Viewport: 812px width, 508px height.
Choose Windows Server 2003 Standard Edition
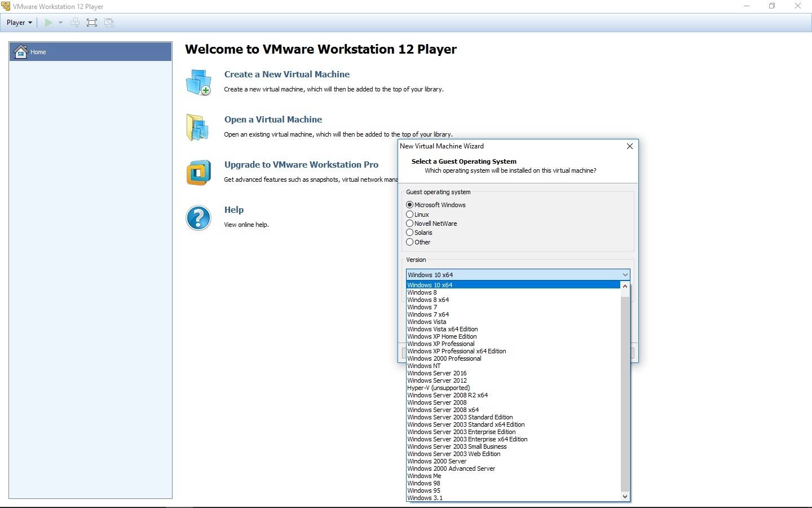(513, 417)
